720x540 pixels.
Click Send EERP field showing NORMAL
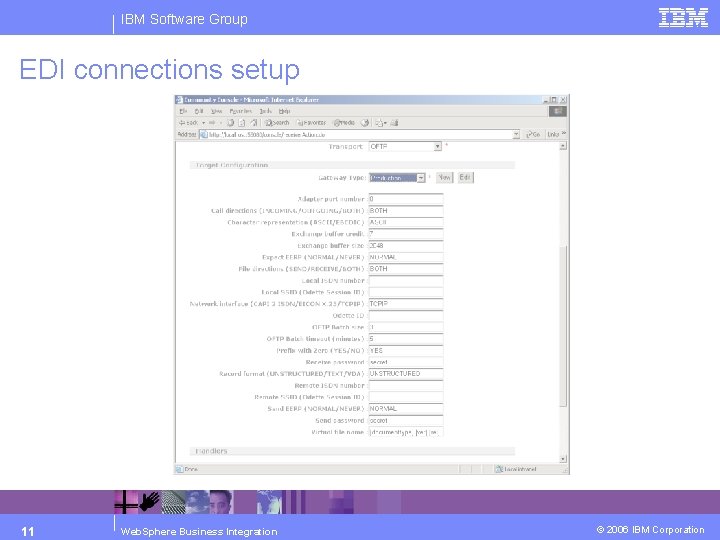pos(406,409)
